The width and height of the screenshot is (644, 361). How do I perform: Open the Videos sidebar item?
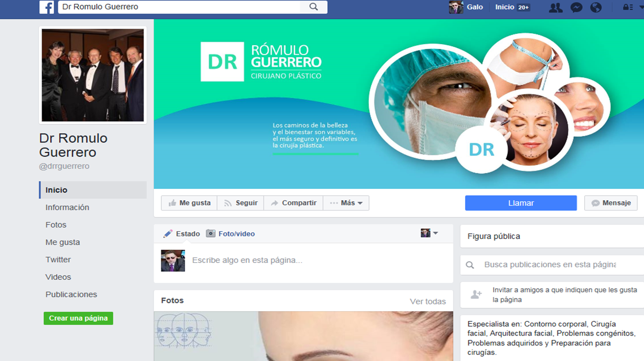(x=58, y=277)
